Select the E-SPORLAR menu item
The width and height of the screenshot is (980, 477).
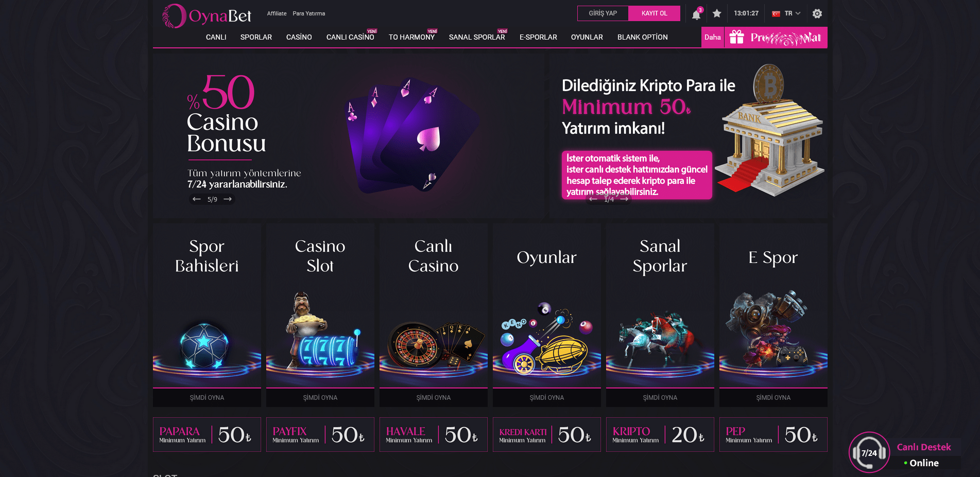click(538, 37)
